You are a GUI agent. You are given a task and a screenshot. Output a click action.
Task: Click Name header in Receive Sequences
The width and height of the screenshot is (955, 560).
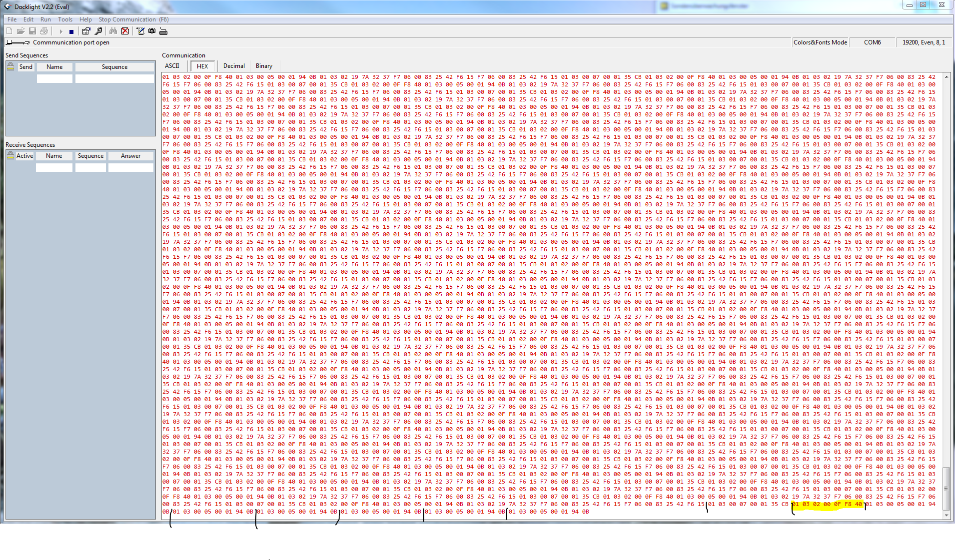54,156
